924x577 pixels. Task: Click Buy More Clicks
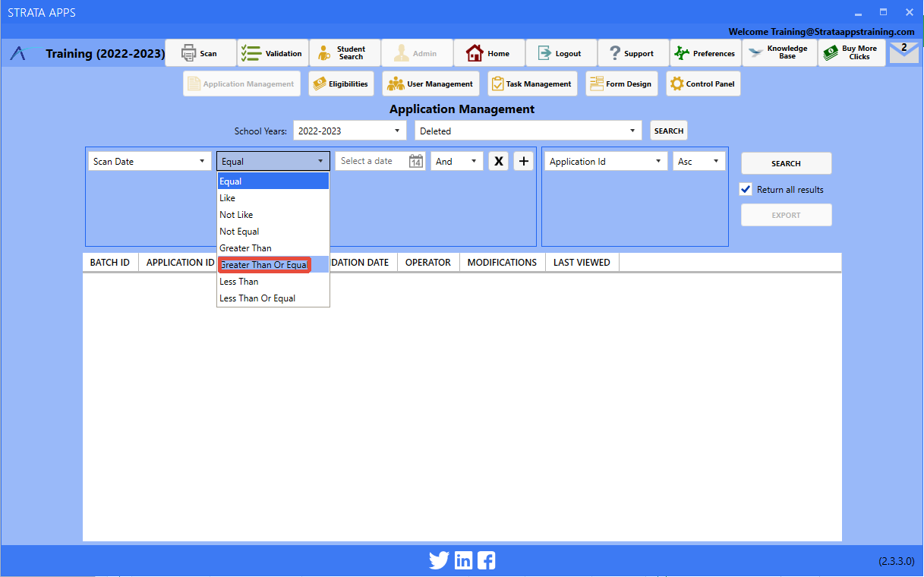click(x=852, y=53)
